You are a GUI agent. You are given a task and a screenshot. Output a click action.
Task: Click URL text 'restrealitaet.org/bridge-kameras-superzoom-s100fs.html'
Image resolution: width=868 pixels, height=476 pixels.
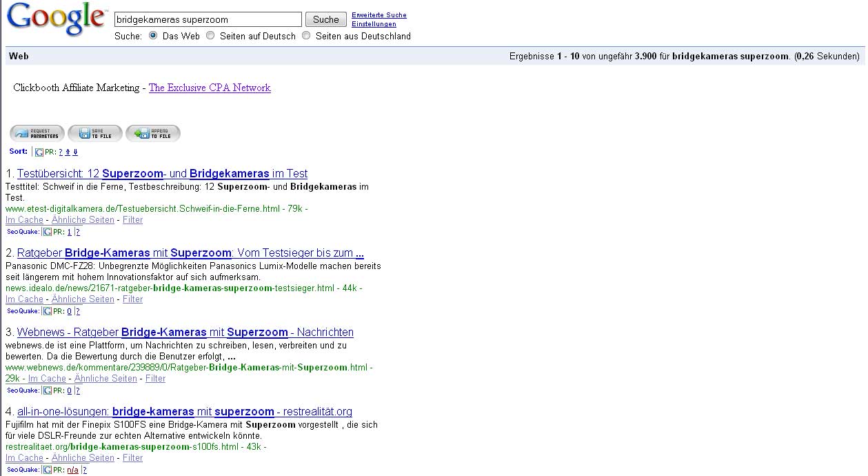tap(122, 446)
